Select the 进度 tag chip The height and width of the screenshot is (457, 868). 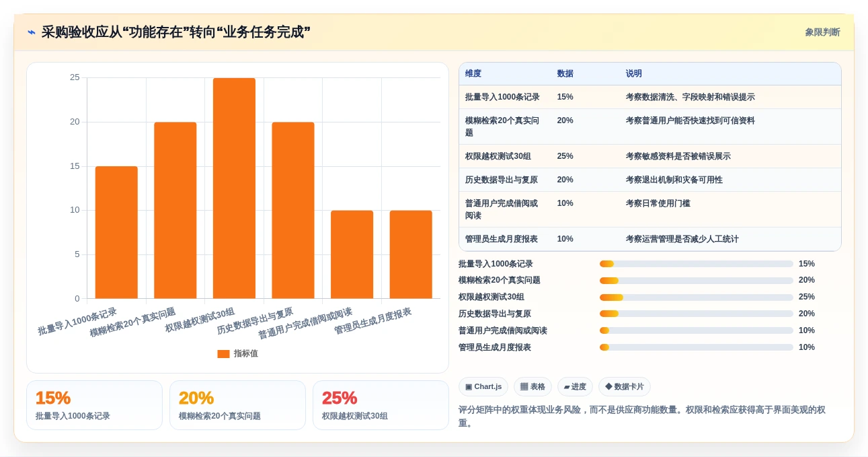pos(575,386)
